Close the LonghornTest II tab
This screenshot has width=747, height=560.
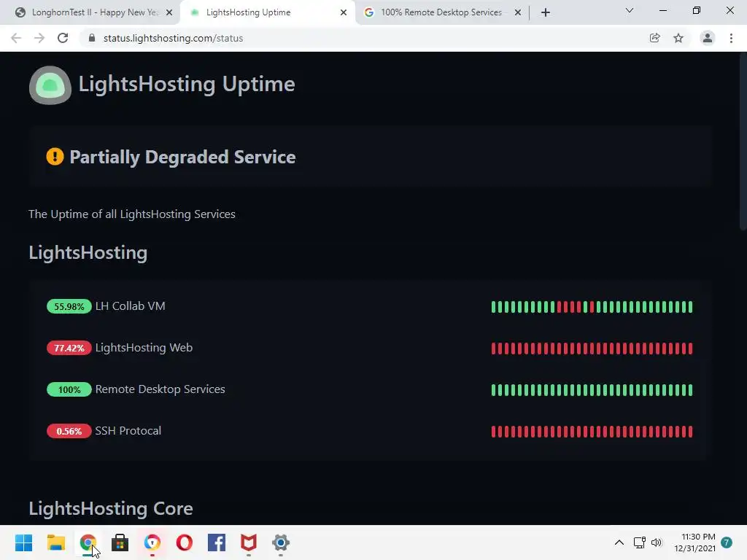[169, 12]
